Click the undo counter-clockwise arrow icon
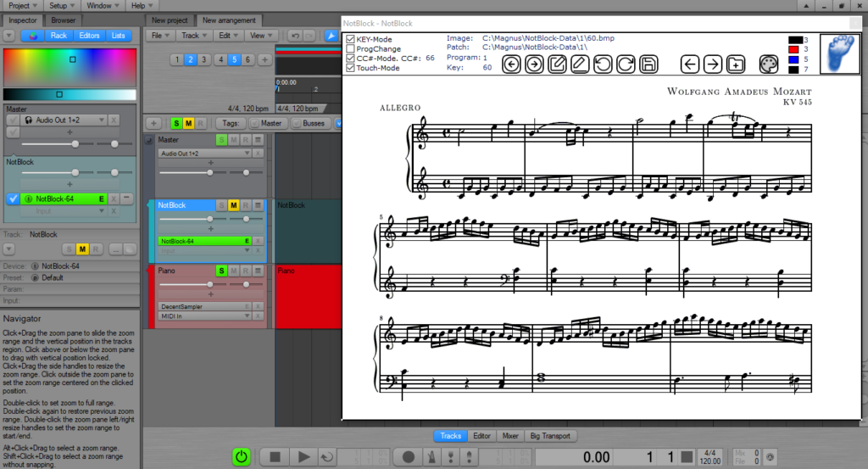 (x=603, y=64)
